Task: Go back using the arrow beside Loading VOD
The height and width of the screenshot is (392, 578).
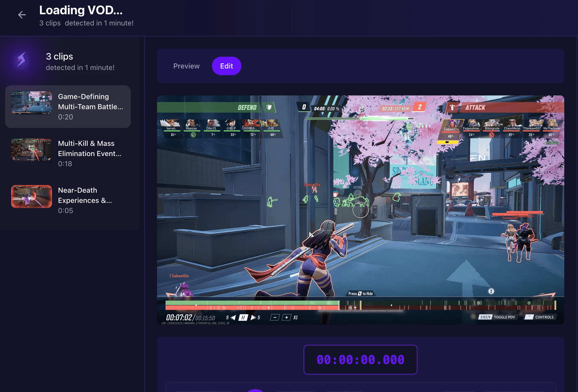Action: [22, 15]
